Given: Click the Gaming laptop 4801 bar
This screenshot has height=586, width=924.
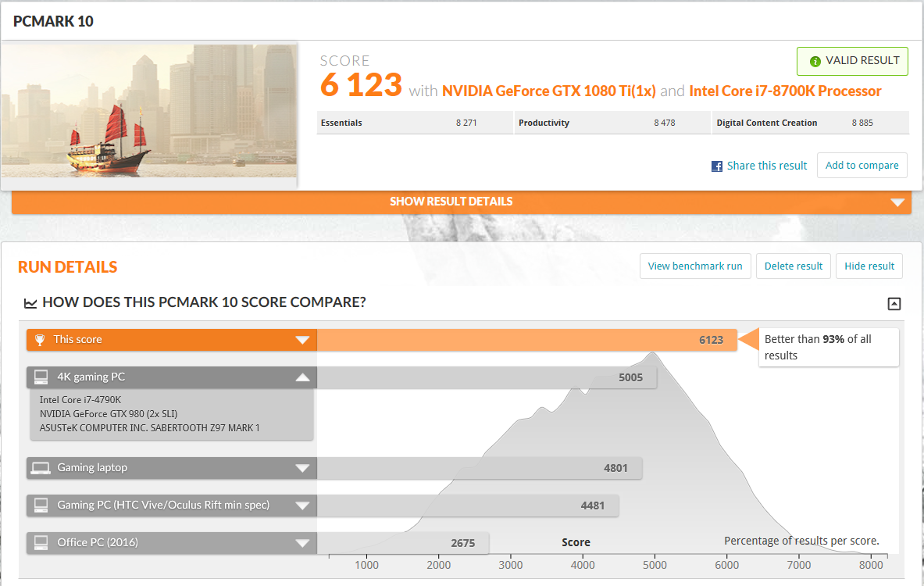Looking at the screenshot, I should click(480, 468).
